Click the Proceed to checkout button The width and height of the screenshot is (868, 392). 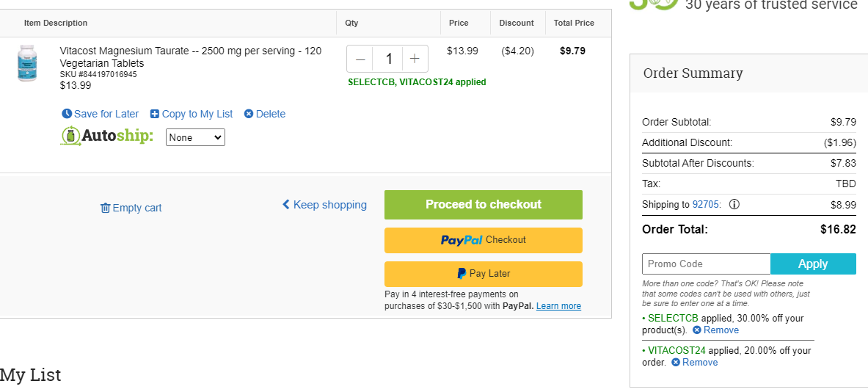tap(484, 204)
